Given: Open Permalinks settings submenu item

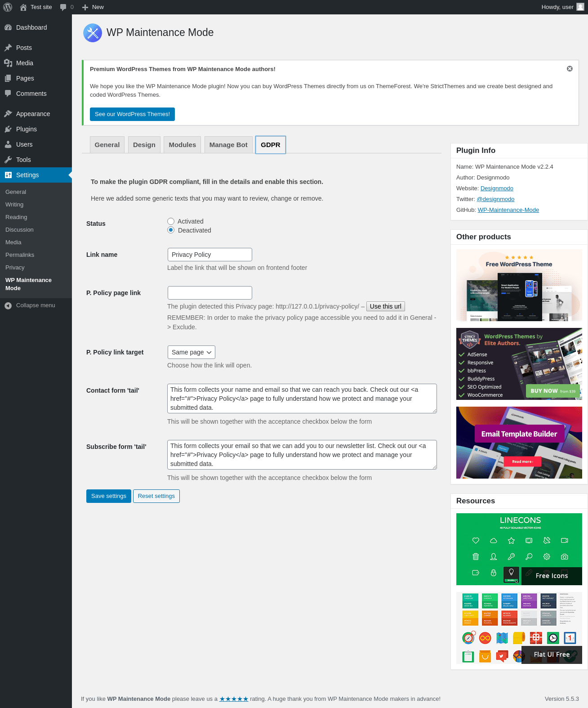Looking at the screenshot, I should tap(20, 255).
